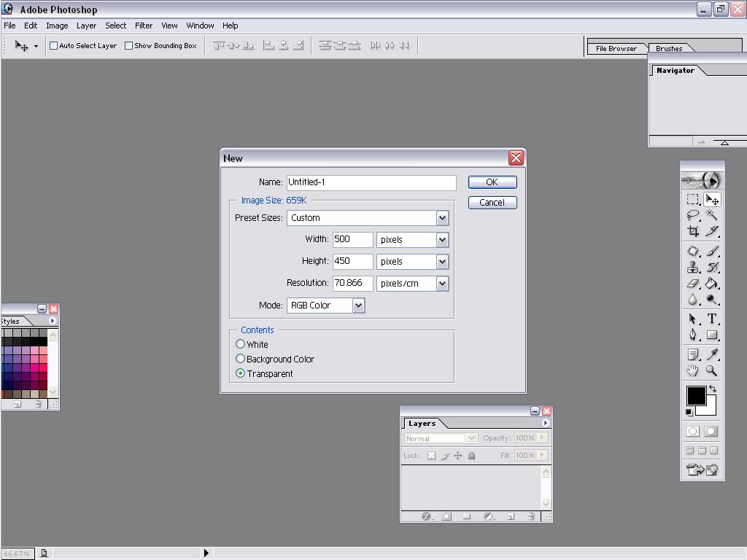Select the Eraser tool

693,284
